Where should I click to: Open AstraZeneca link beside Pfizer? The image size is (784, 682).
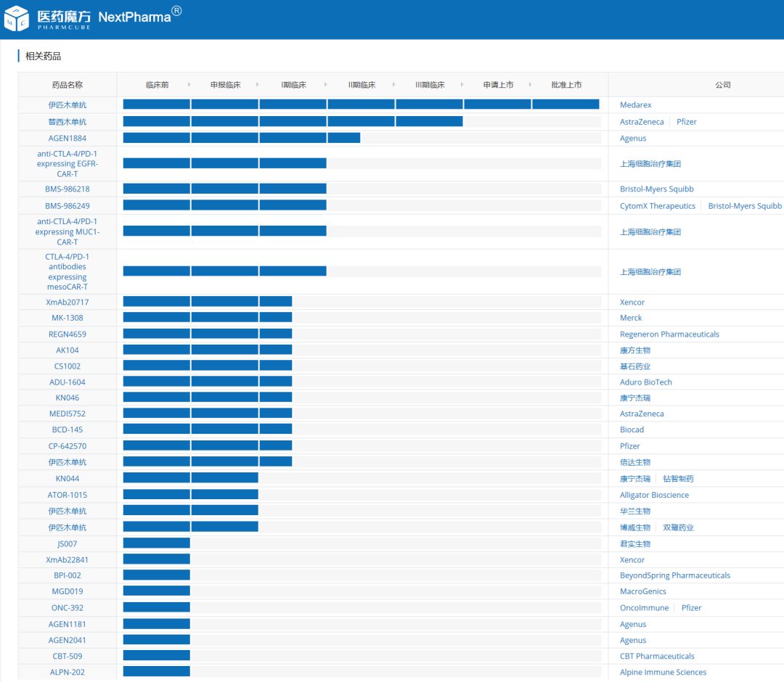[x=642, y=122]
